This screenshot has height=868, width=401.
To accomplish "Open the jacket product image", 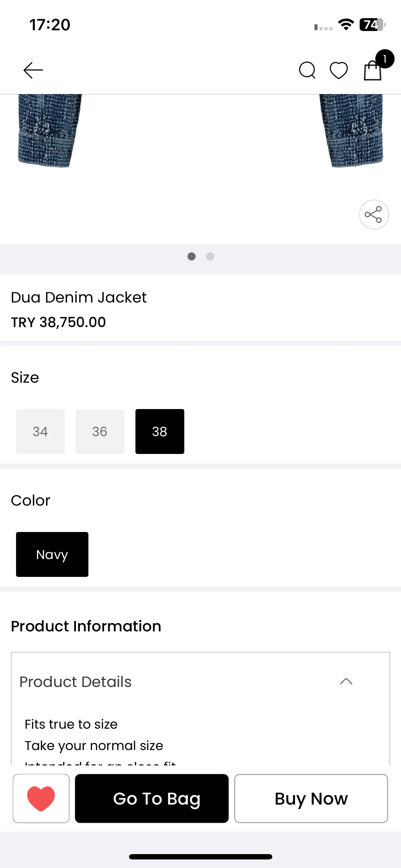I will 200,143.
